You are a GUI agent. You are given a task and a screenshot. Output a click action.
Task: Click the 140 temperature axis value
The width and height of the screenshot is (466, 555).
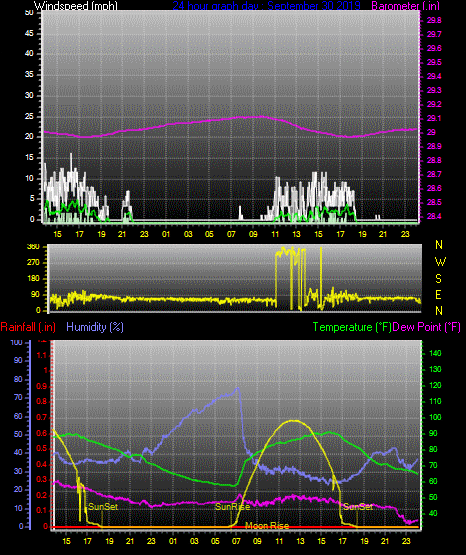435,353
